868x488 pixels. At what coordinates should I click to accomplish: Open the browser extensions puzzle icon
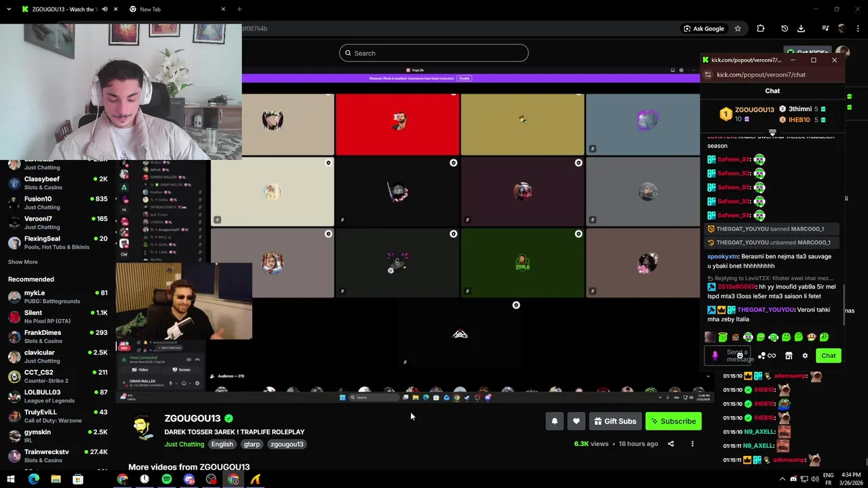[760, 28]
